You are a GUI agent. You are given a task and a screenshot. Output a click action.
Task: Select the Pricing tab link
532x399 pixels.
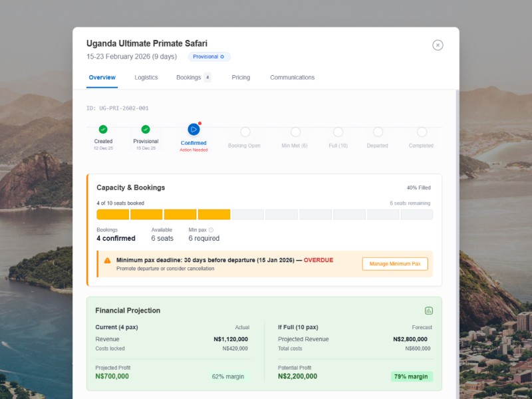(240, 77)
